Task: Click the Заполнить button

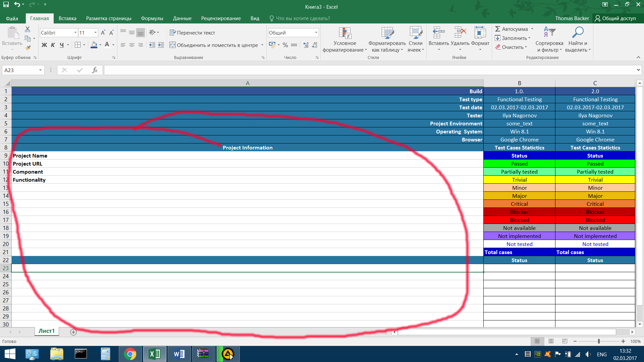Action: point(511,38)
